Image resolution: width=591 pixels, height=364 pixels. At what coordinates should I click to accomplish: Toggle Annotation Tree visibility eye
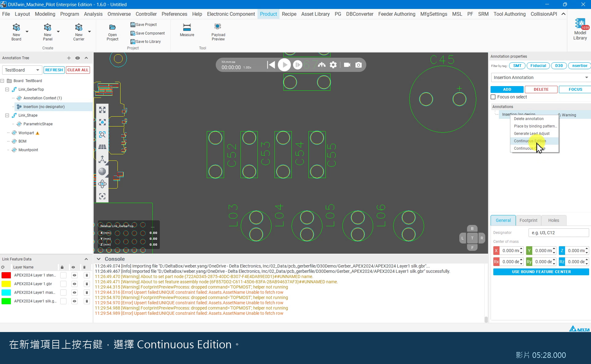pyautogui.click(x=78, y=58)
